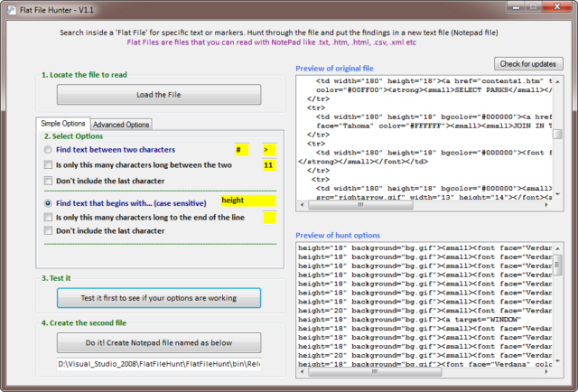Enable only this many characters between the two

48,164
